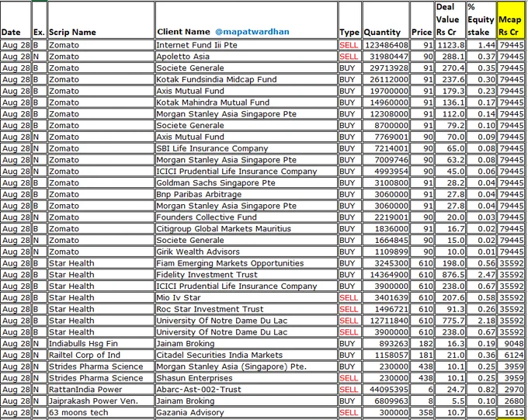This screenshot has height=420, width=528.
Task: Select the Internet Fund Iii Pte cell
Action: pos(246,45)
